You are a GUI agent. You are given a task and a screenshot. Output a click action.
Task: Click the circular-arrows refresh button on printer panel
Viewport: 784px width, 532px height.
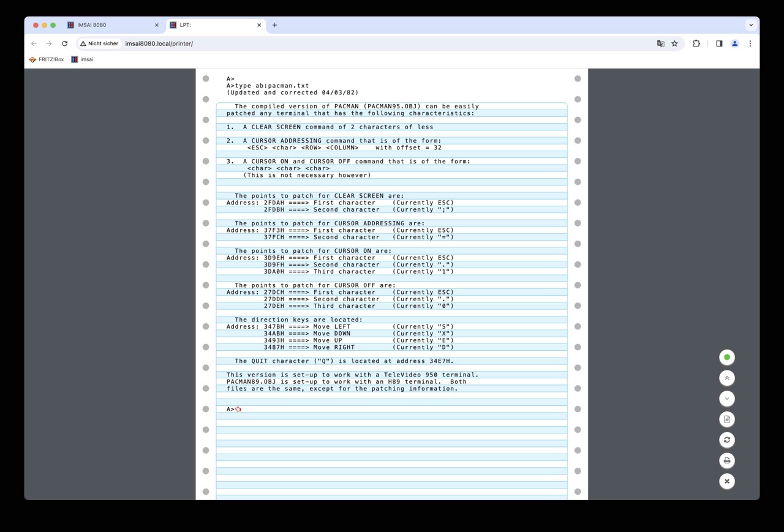click(727, 440)
